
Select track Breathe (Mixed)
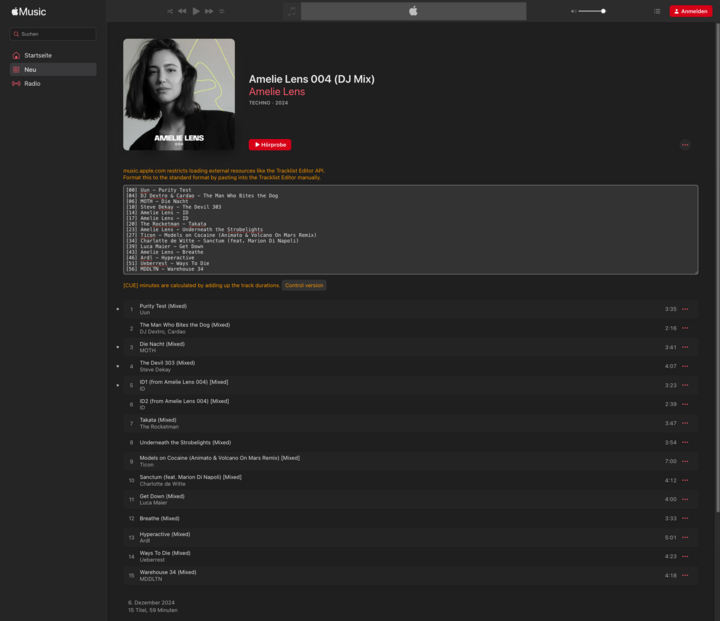click(411, 518)
